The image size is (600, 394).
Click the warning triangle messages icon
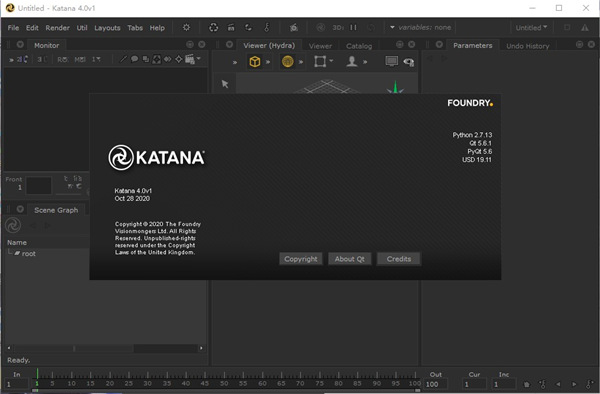[x=585, y=28]
